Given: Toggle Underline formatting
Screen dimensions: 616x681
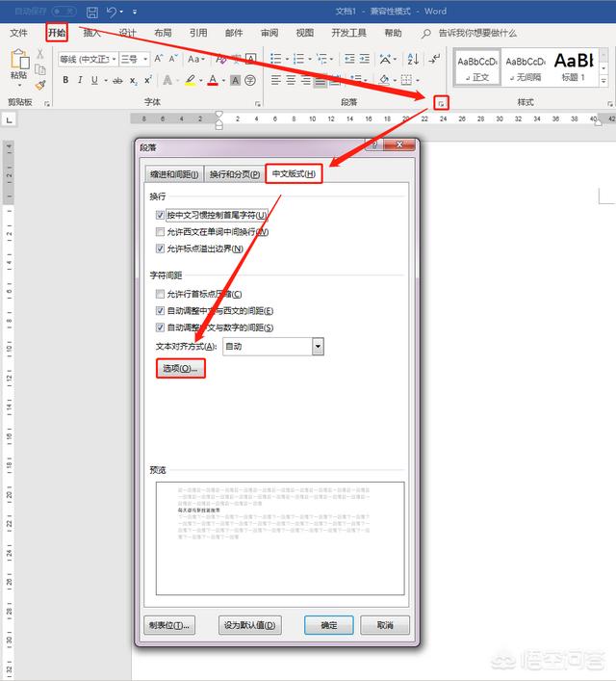Looking at the screenshot, I should (94, 80).
